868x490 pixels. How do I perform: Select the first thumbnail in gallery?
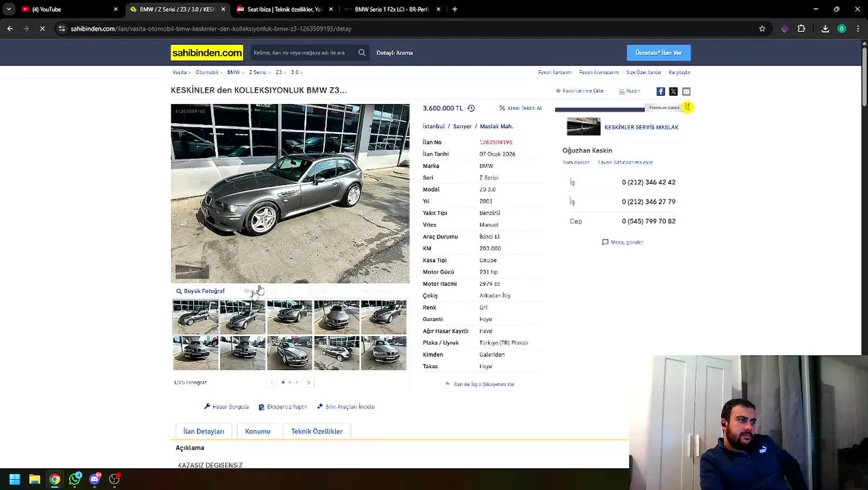195,317
